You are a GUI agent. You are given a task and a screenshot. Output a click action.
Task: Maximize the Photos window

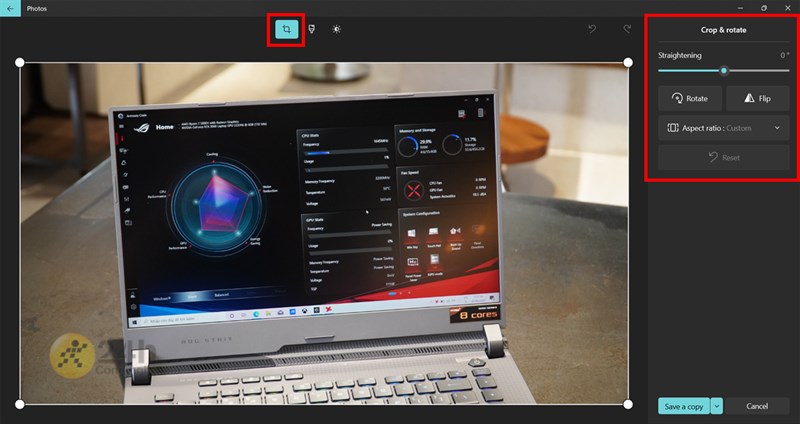[x=763, y=8]
